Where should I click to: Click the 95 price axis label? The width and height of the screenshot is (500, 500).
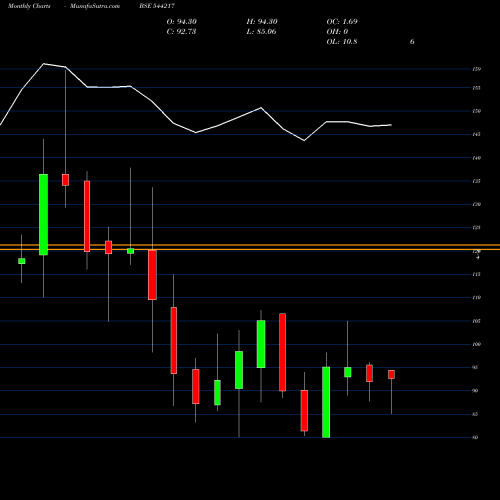475,367
